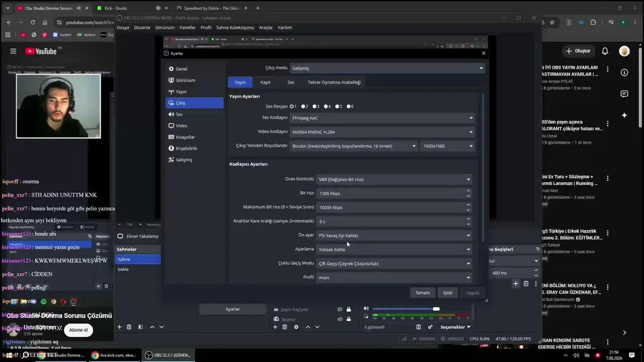Open the Seçenekler button in audio mixer
Screen dimensions: 644x362
point(455,327)
